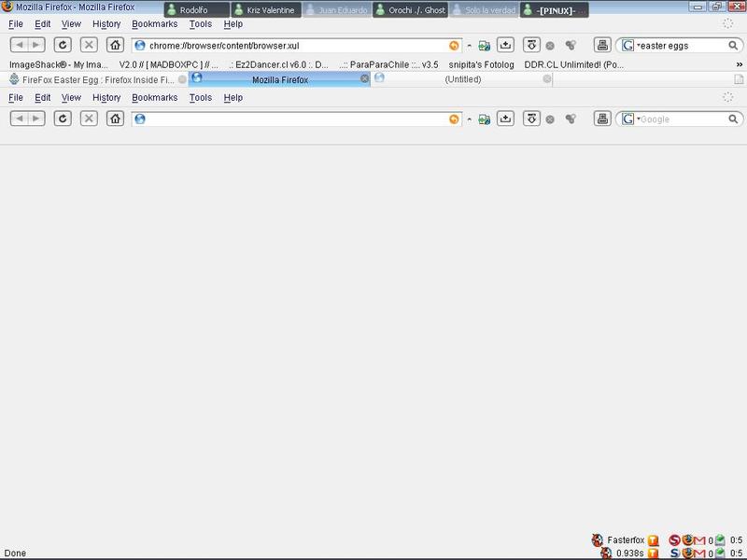Click the Stop button in inner toolbar
This screenshot has width=747, height=560.
coord(89,119)
